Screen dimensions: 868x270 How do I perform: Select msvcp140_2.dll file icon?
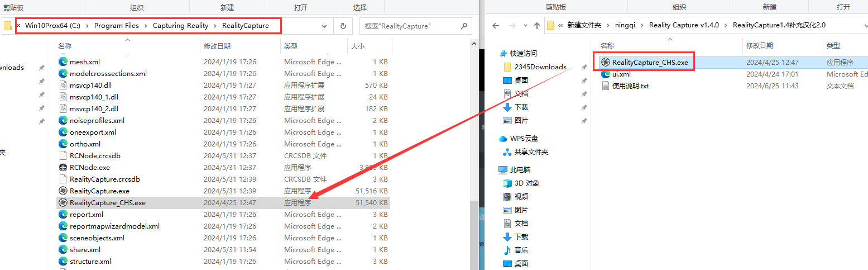pos(63,108)
